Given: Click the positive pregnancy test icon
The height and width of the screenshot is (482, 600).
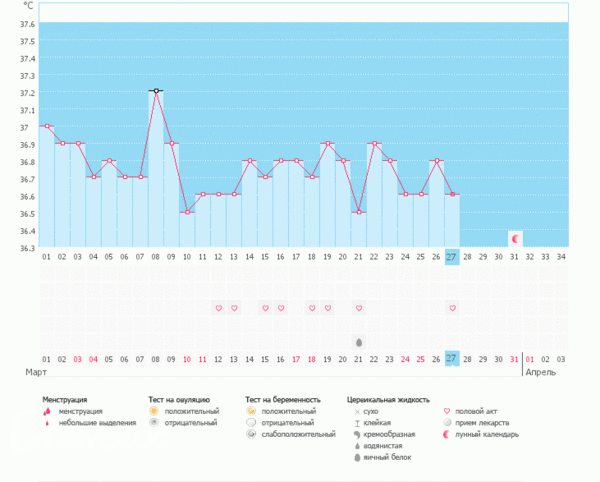Looking at the screenshot, I should 251,411.
